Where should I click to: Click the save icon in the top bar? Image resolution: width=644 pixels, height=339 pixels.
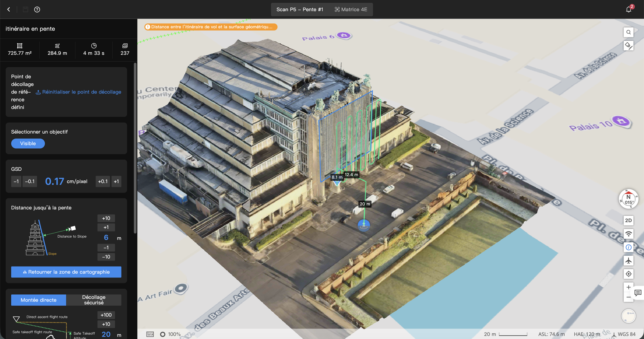pyautogui.click(x=25, y=9)
